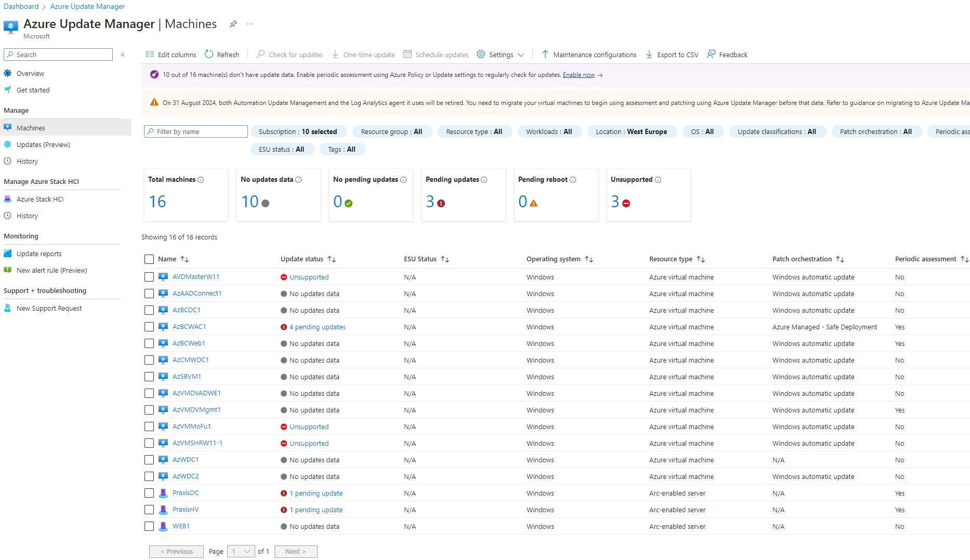The height and width of the screenshot is (560, 970).
Task: Click the Pending updates summary card count
Action: (430, 202)
